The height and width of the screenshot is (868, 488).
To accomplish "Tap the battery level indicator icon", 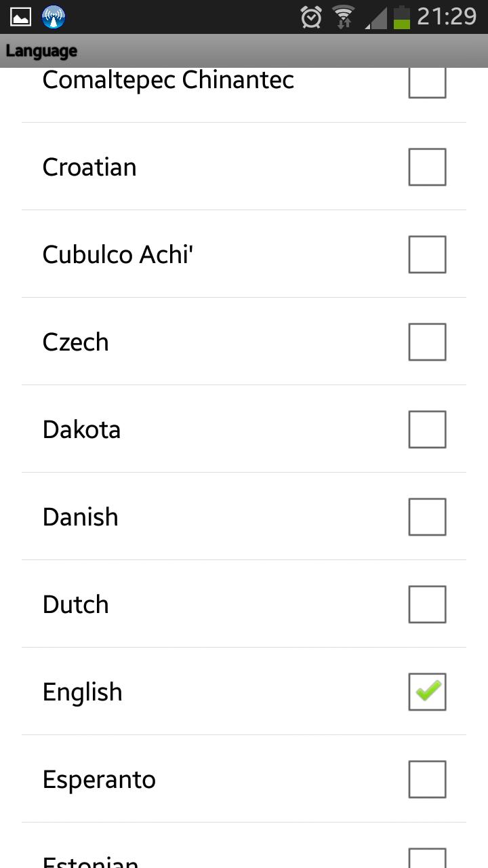I will 402,17.
